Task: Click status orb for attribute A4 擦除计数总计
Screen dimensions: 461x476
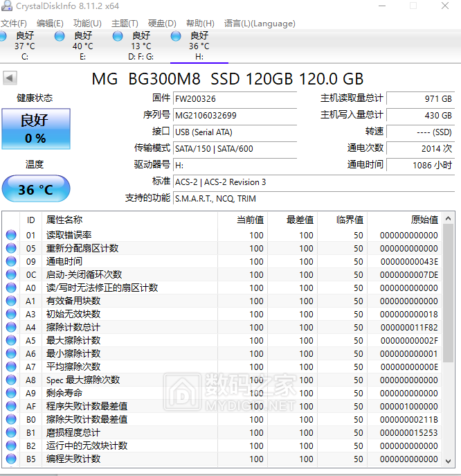Action: click(x=11, y=327)
